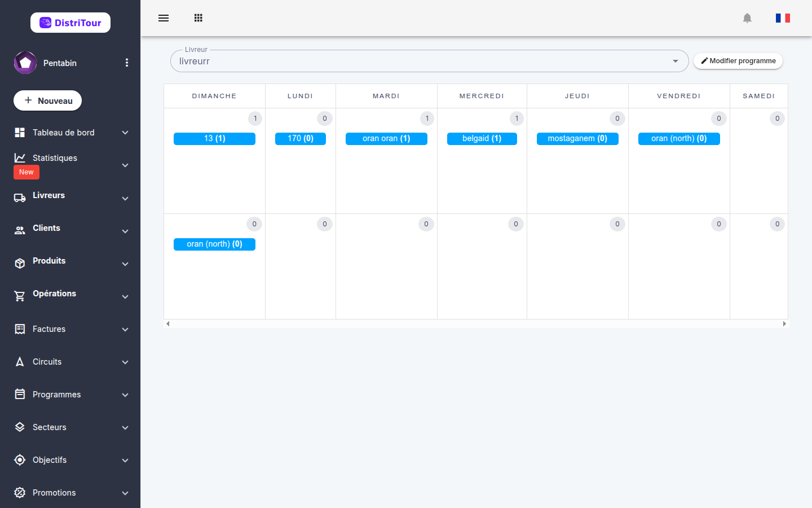Viewport: 812px width, 508px height.
Task: Click the Circuits route icon
Action: click(20, 362)
